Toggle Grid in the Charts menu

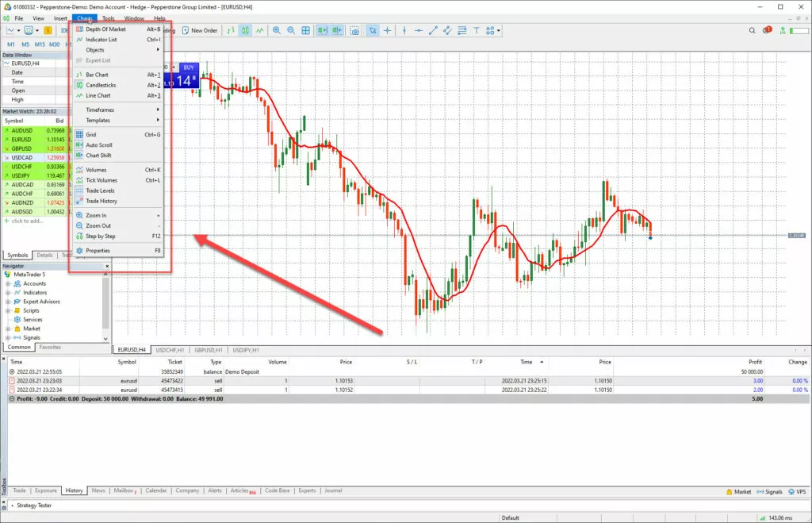(x=91, y=135)
